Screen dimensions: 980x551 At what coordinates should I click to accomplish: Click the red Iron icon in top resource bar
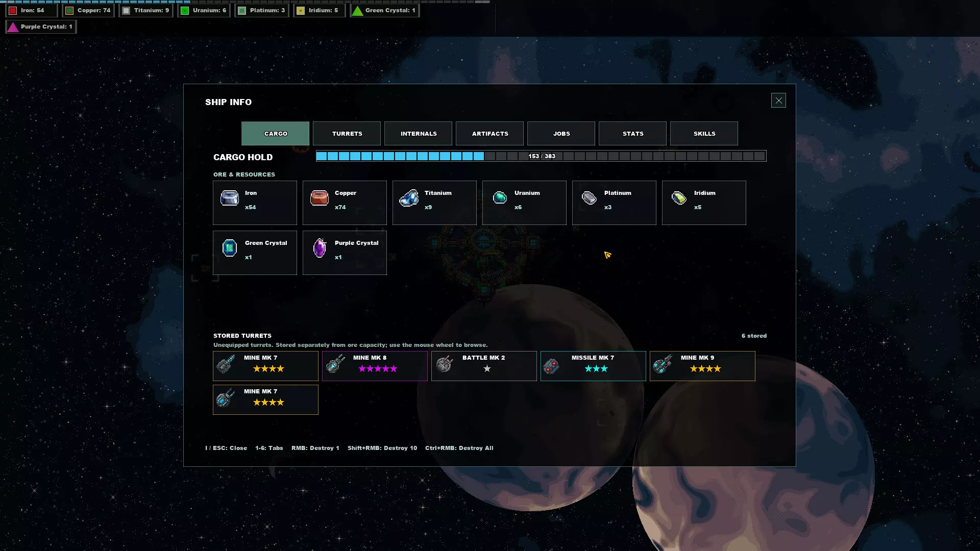tap(13, 10)
